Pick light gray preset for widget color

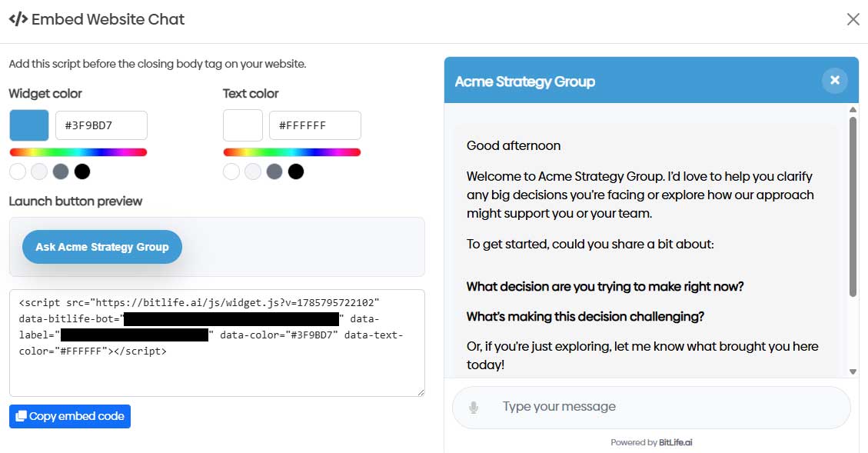click(x=39, y=172)
